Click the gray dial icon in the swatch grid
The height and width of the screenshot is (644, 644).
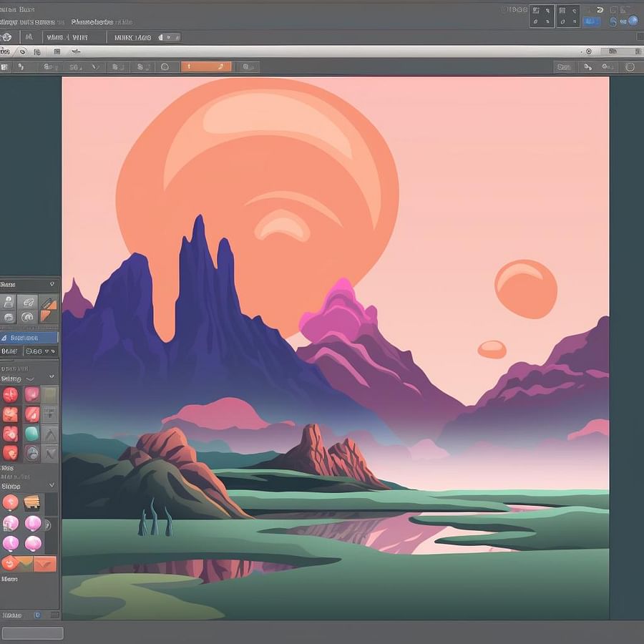click(x=31, y=454)
